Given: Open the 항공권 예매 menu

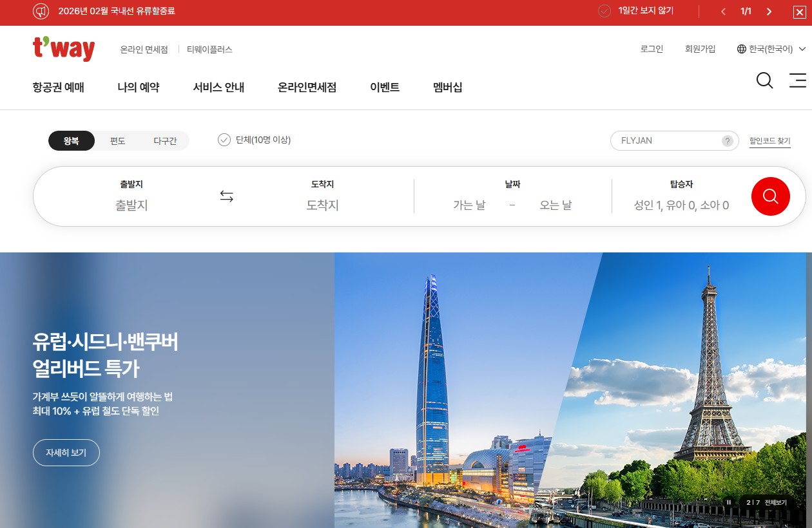Looking at the screenshot, I should tap(58, 88).
